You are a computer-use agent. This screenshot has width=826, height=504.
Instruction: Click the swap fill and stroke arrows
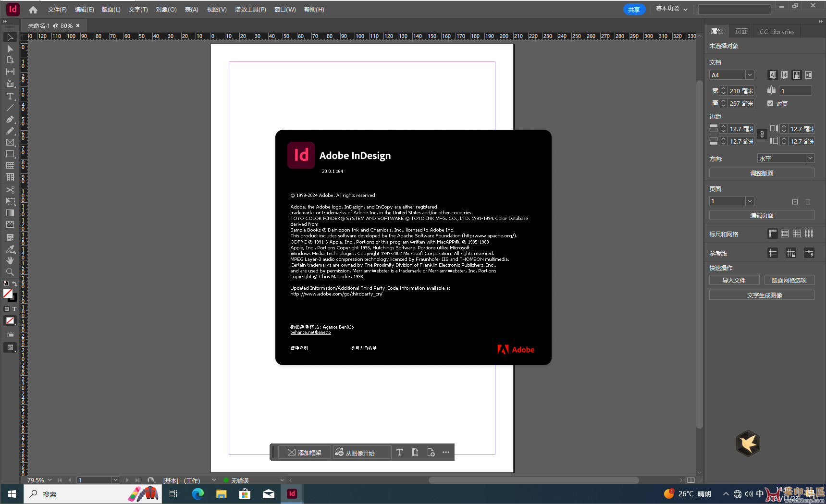point(14,283)
